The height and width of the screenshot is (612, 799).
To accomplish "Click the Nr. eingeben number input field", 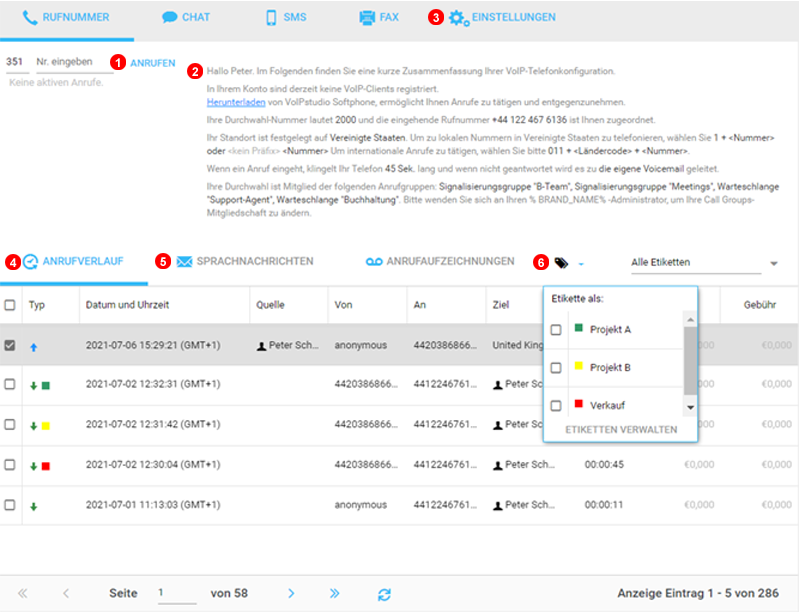I will (x=73, y=62).
